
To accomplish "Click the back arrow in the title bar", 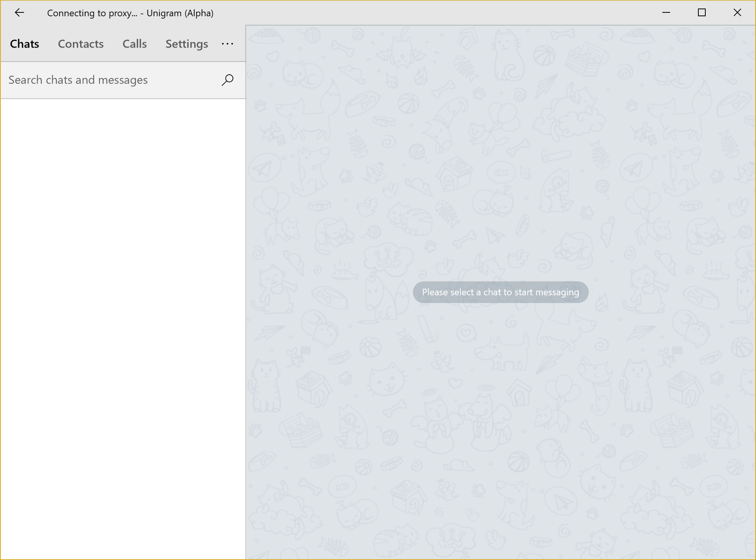I will (20, 12).
